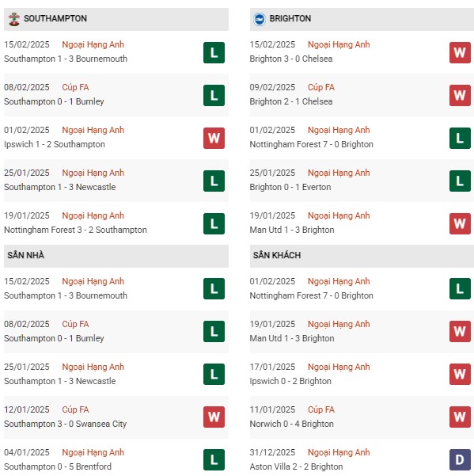
Task: Click the W badge for Southampton 3-0 Swansea City
Action: pos(214,417)
